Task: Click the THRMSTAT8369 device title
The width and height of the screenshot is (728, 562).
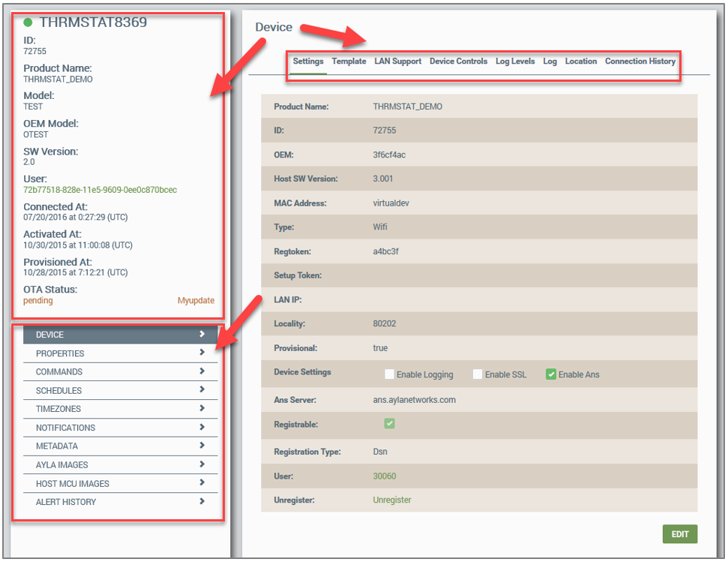Action: click(x=93, y=23)
